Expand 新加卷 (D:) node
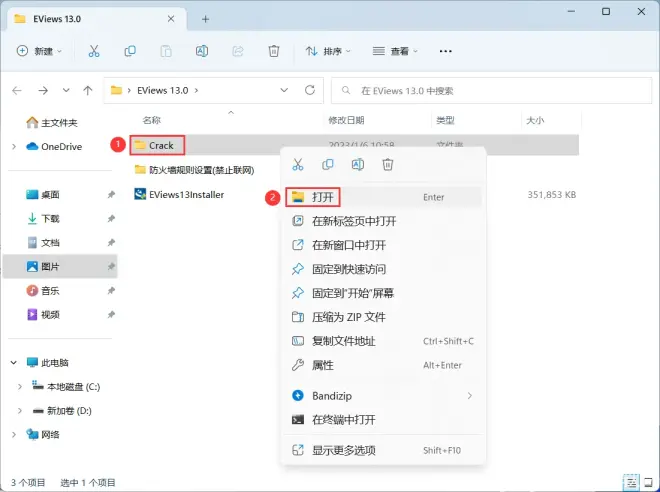 [x=20, y=410]
